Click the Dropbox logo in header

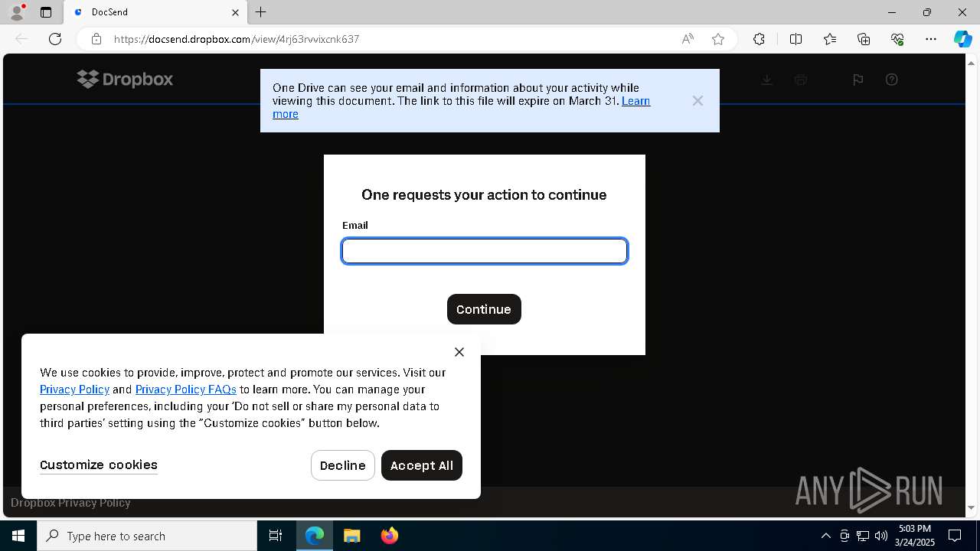pos(125,79)
